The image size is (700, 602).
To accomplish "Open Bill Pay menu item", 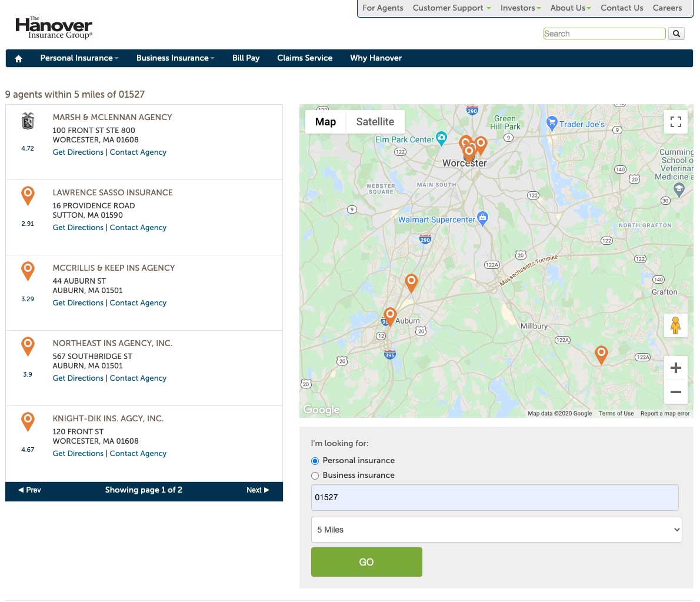I will click(x=245, y=58).
